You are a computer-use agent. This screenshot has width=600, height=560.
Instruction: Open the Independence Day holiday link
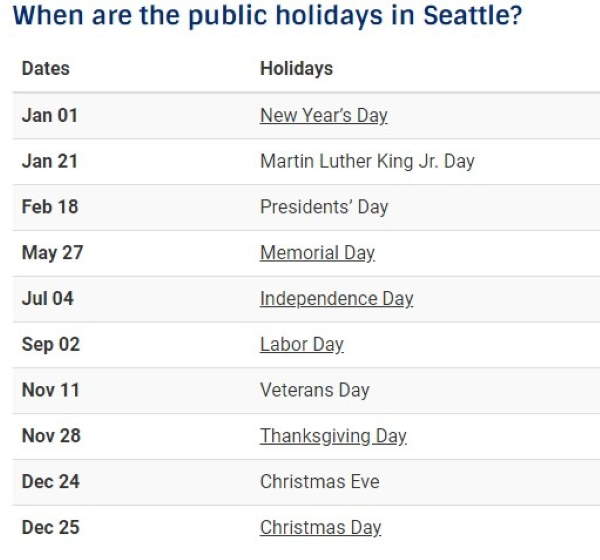pyautogui.click(x=336, y=299)
